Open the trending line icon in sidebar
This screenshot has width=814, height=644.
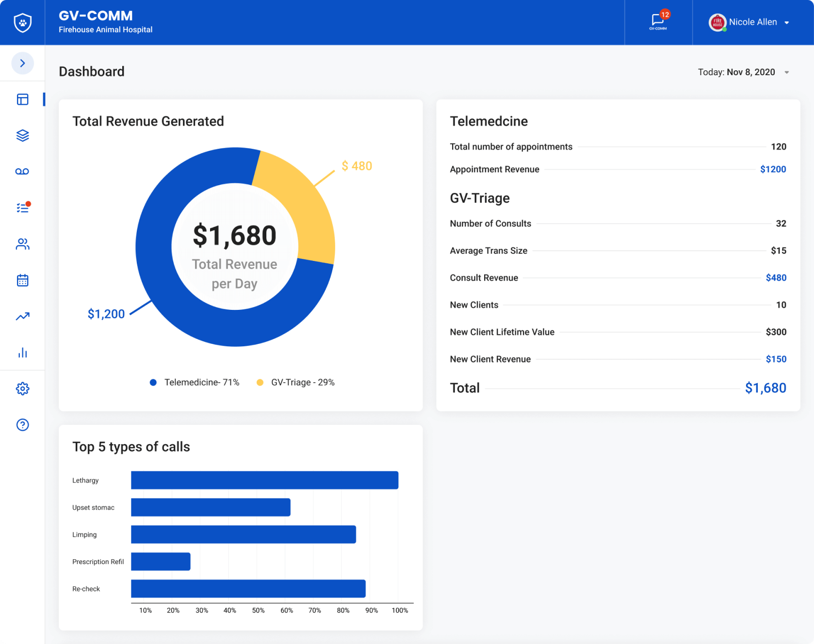(22, 316)
